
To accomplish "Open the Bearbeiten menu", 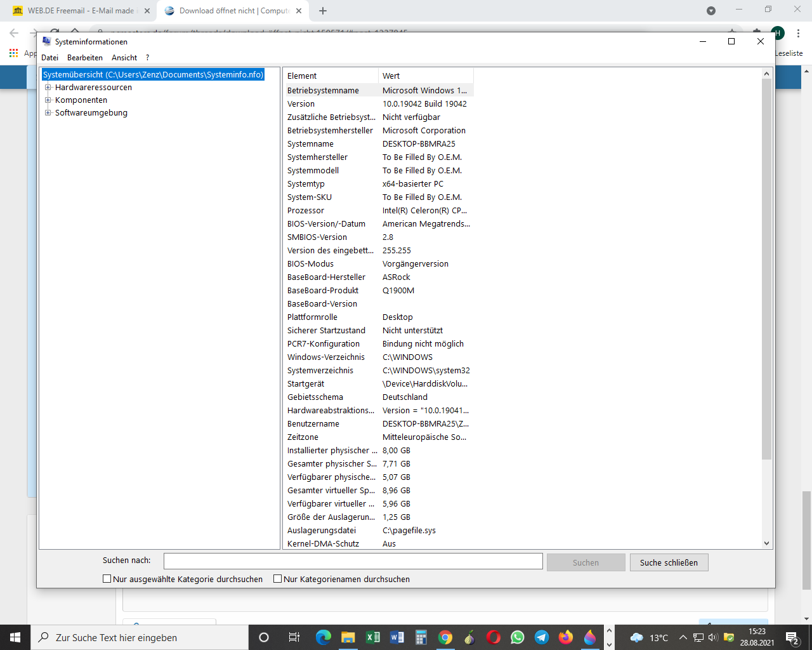I will pos(85,58).
